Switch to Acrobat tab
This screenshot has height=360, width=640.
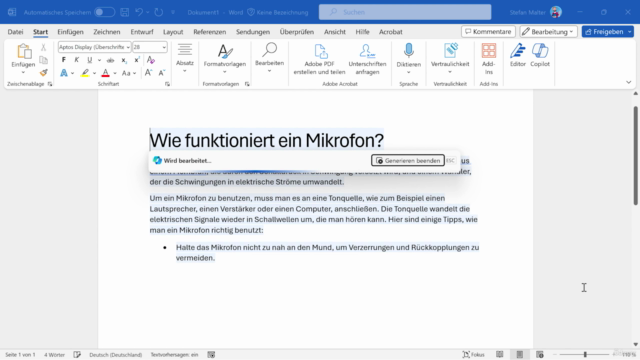click(x=391, y=32)
